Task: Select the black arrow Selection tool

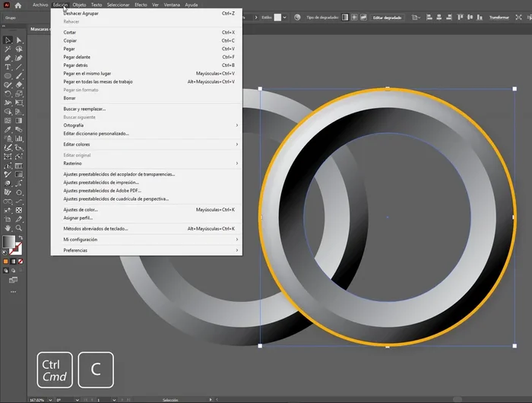Action: coord(8,40)
